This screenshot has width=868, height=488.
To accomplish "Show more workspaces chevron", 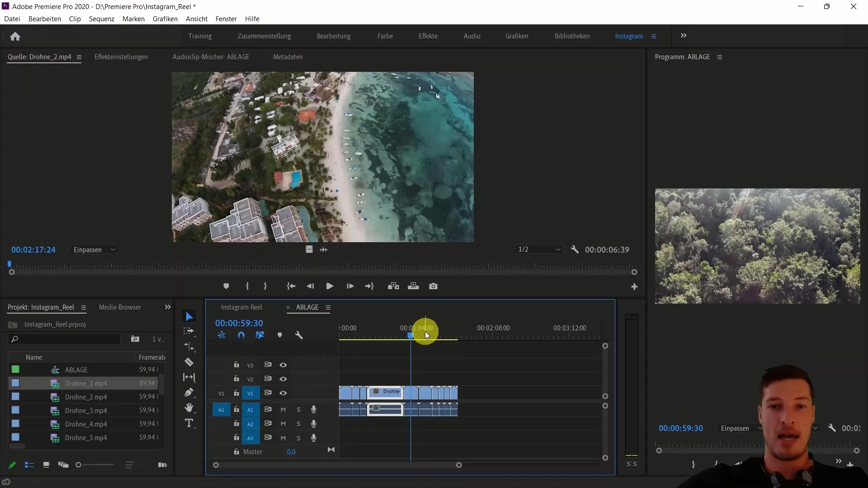I will [684, 36].
